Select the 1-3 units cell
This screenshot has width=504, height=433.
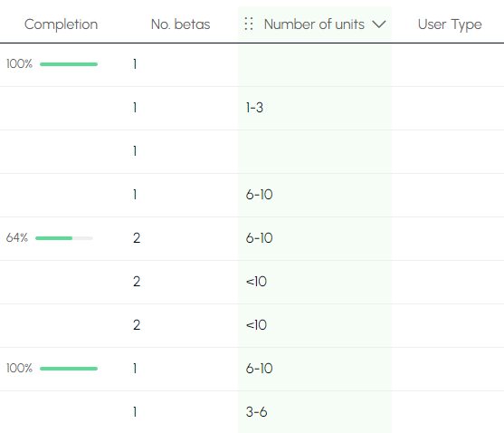(315, 108)
